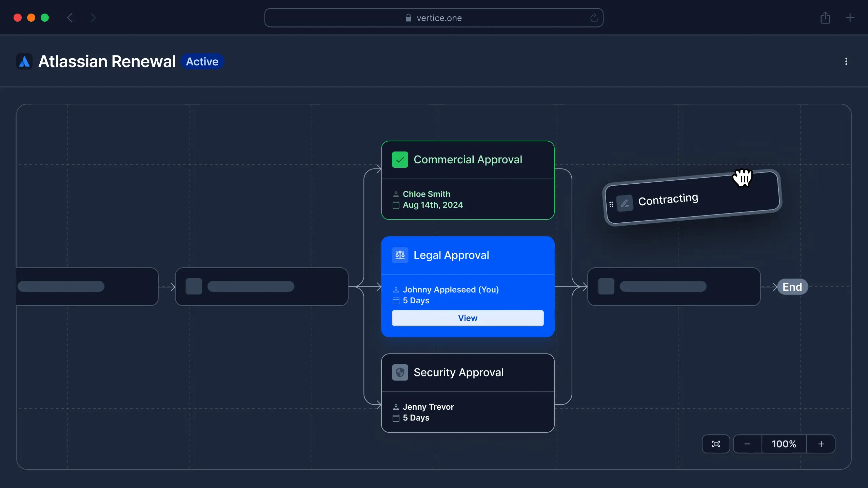Click the 100% zoom level display

(x=784, y=444)
